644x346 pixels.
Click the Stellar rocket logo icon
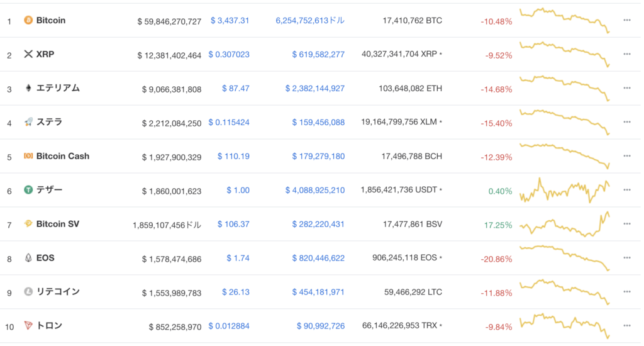[x=28, y=121]
